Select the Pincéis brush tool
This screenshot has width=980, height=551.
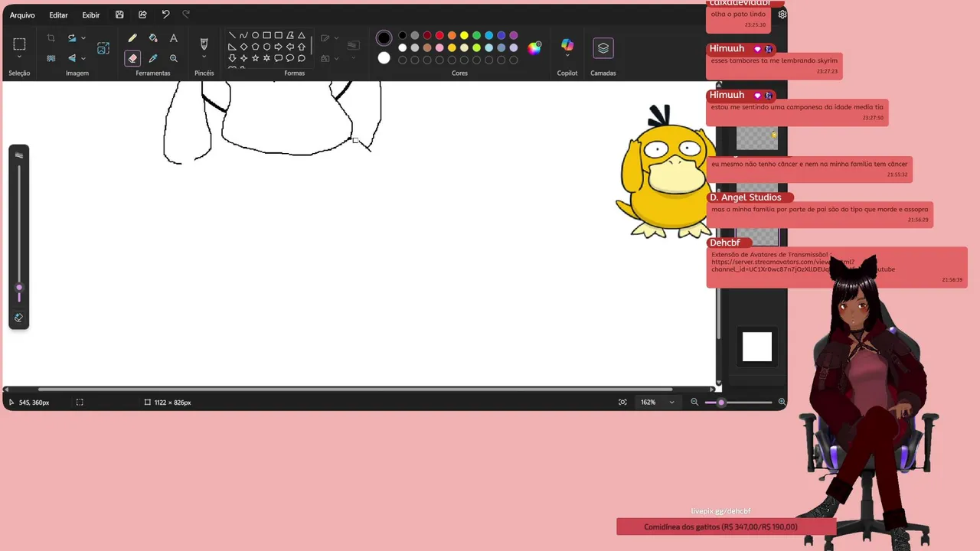pos(204,44)
